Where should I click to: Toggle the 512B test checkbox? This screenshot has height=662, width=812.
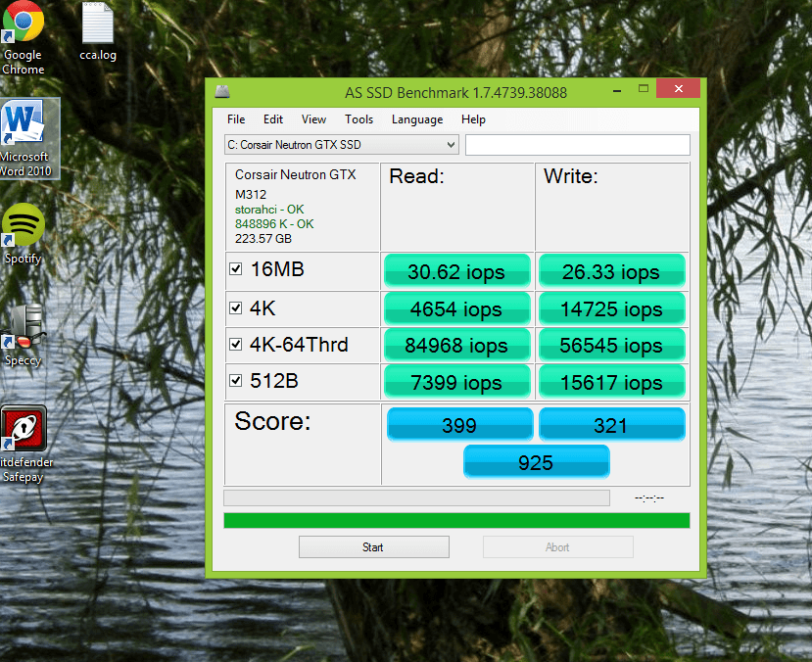point(236,380)
